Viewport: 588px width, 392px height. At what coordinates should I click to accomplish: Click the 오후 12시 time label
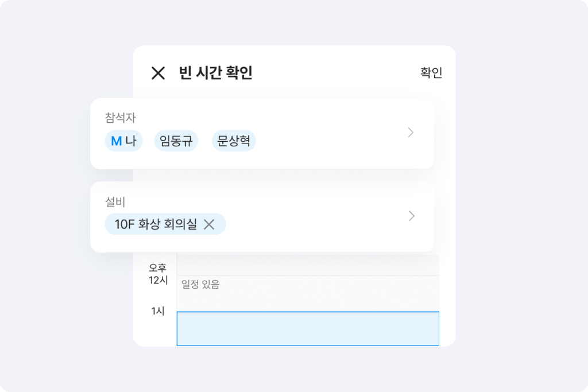[x=157, y=274]
